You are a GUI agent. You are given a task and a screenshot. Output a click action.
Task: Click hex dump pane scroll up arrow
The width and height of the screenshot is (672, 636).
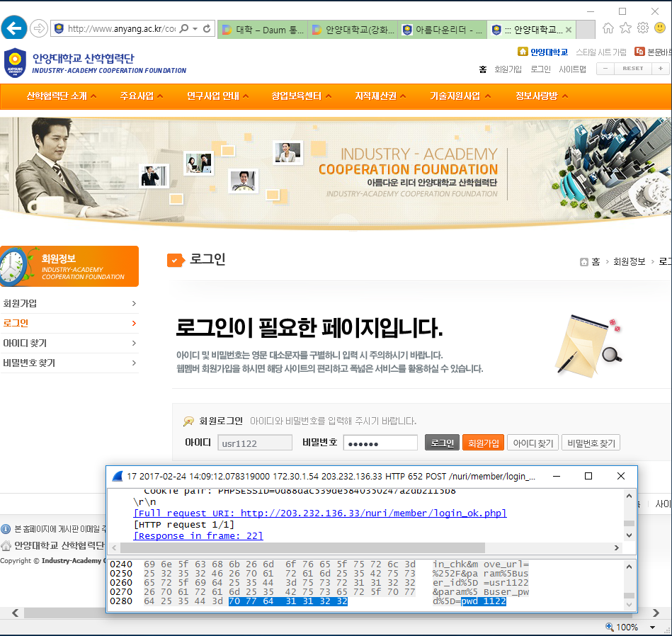pos(629,567)
